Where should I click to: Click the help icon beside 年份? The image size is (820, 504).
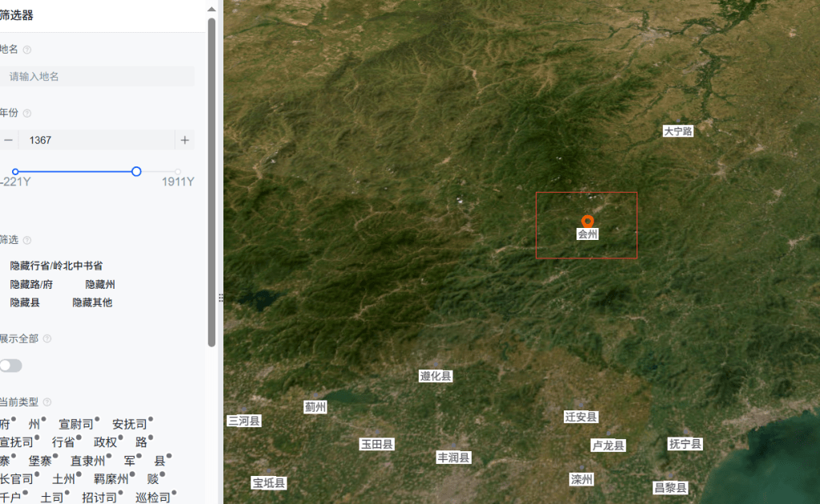27,114
